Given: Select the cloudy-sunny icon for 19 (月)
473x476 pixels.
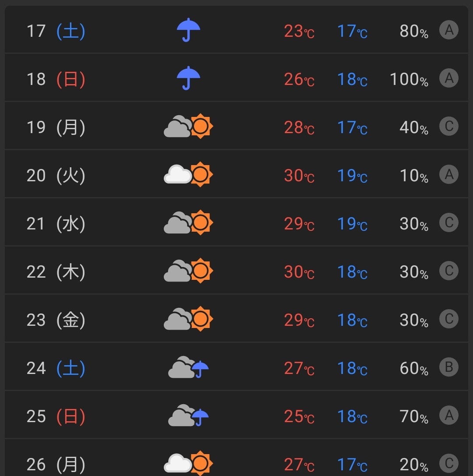Looking at the screenshot, I should click(188, 126).
